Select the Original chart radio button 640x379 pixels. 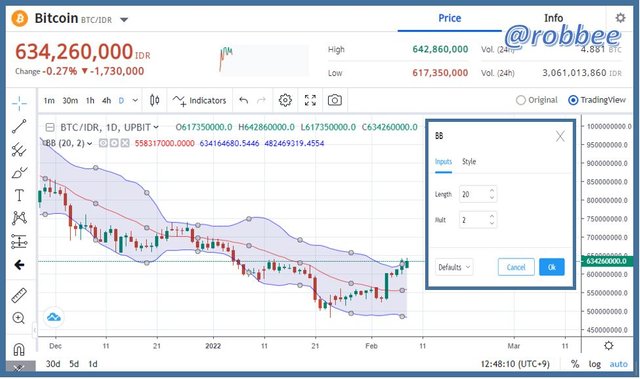(x=521, y=100)
